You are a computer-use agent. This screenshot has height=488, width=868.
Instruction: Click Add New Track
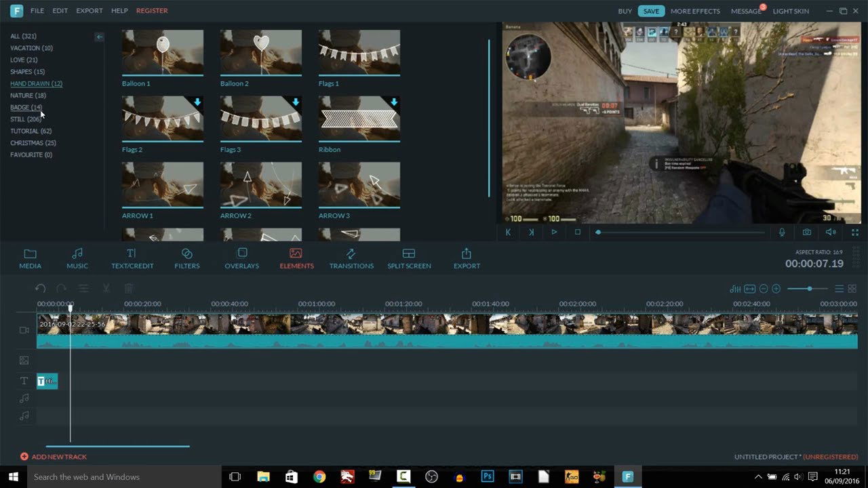[x=54, y=457]
